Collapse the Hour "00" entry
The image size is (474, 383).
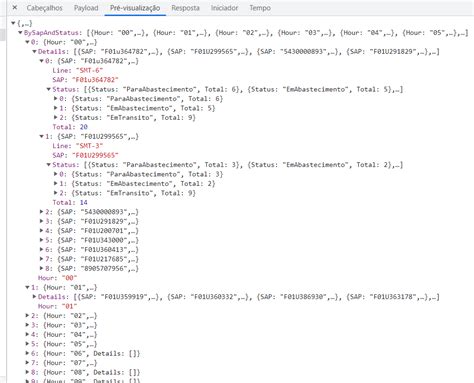[28, 42]
